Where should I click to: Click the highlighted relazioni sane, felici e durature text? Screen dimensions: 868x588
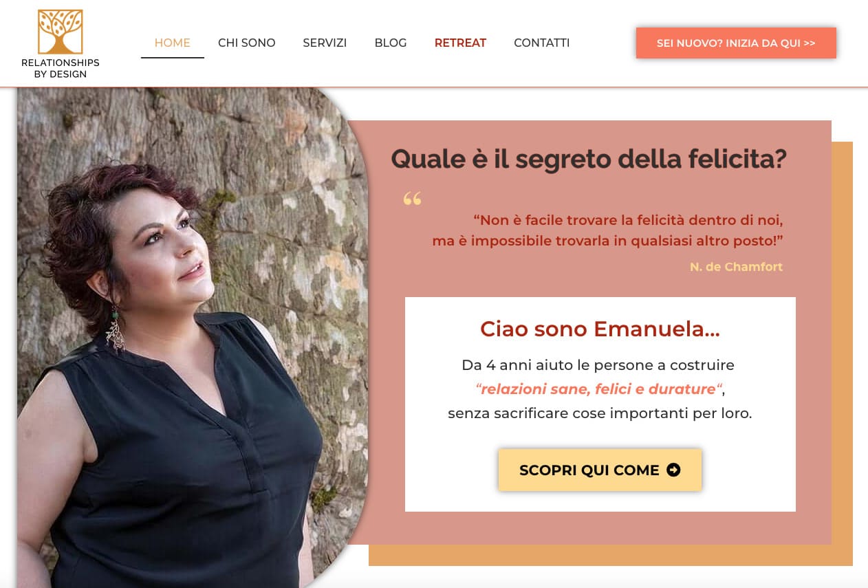[598, 389]
